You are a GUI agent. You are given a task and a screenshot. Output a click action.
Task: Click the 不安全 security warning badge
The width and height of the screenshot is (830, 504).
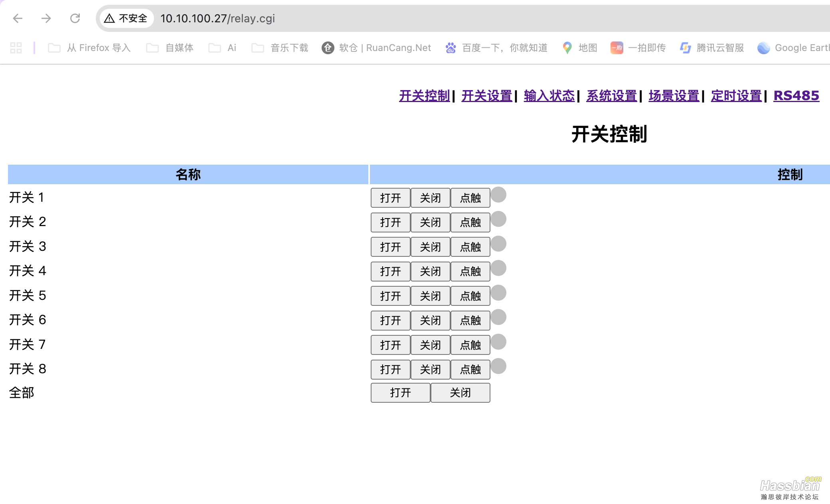click(126, 18)
